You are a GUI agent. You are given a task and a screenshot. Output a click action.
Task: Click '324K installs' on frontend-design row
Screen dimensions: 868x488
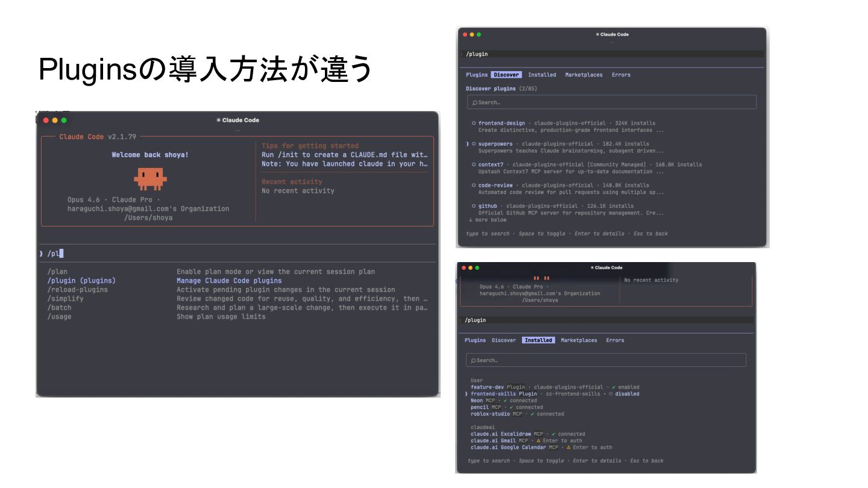(x=635, y=124)
